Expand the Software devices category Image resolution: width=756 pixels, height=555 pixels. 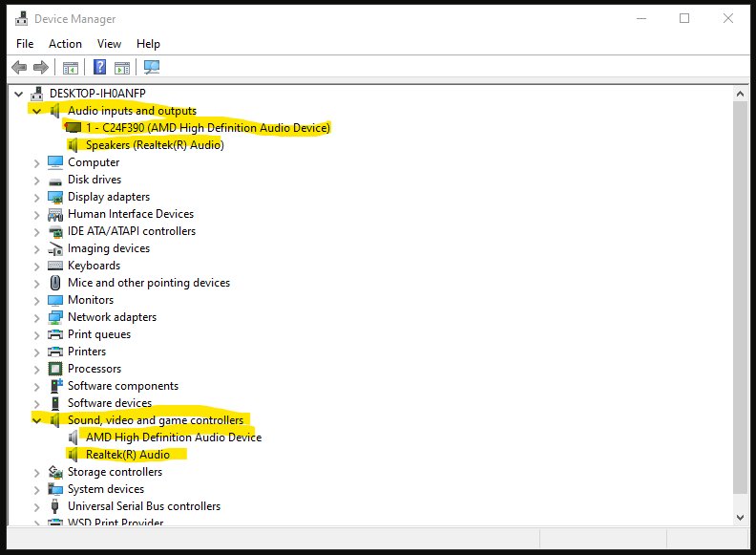click(x=36, y=403)
